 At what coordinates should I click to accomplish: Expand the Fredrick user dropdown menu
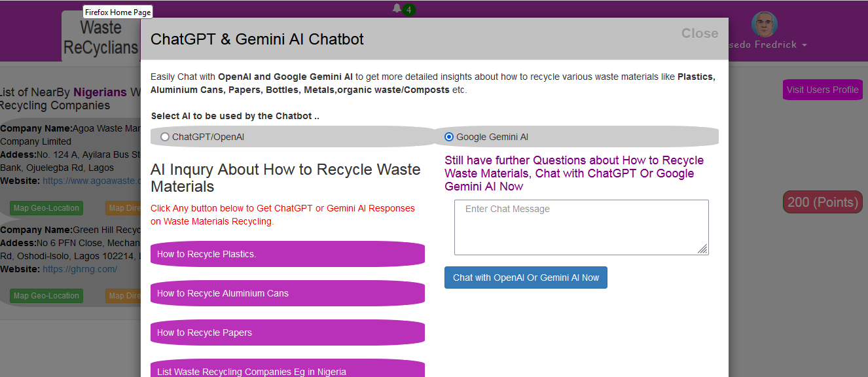[x=768, y=45]
